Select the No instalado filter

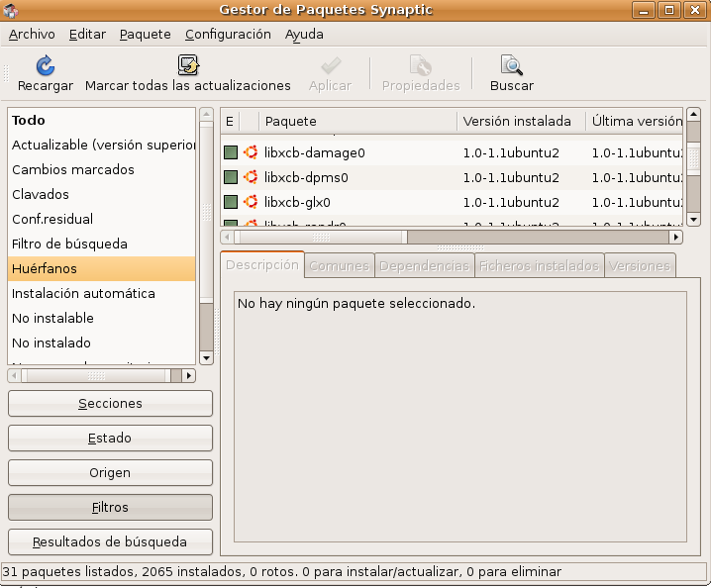click(x=102, y=343)
